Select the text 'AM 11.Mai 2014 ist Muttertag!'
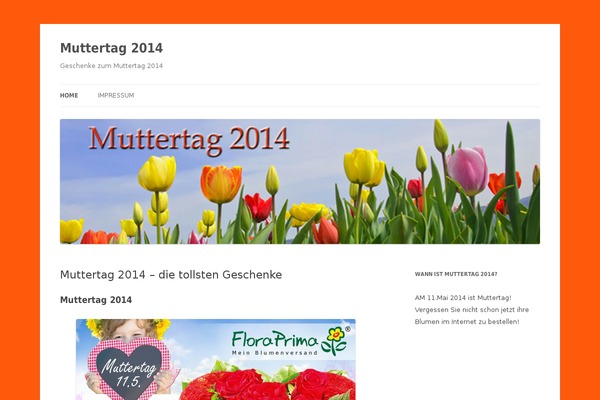 point(463,298)
